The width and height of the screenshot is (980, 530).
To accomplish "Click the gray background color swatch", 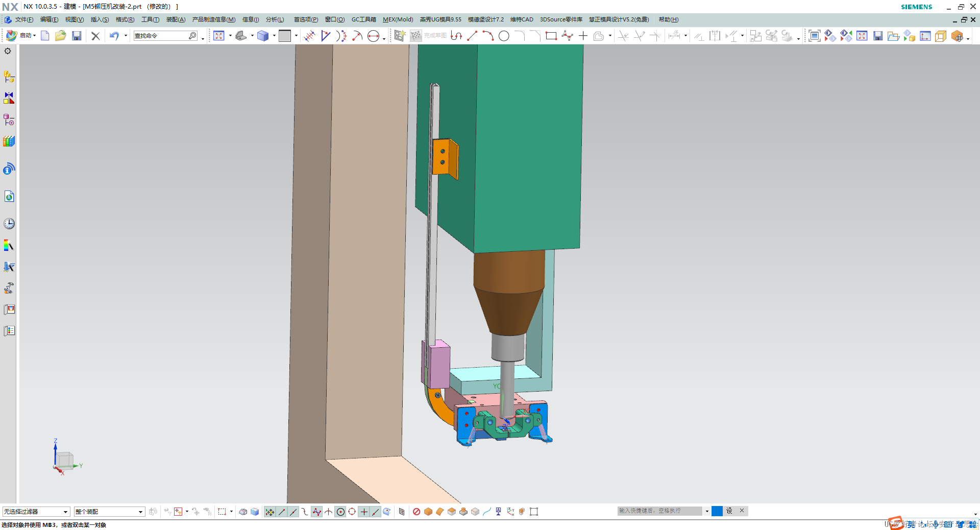I will click(x=285, y=36).
